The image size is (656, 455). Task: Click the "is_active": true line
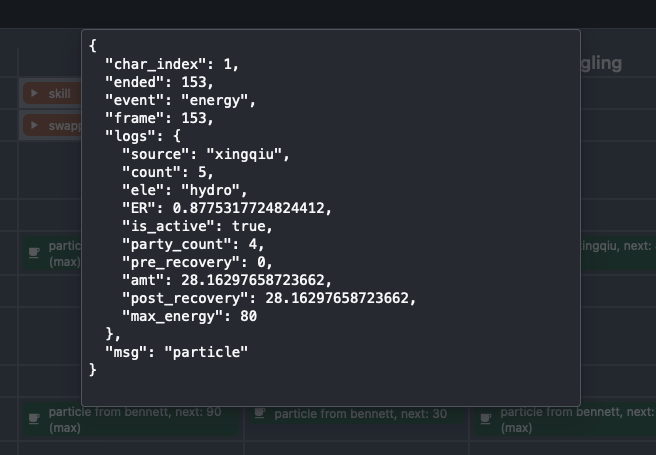197,226
